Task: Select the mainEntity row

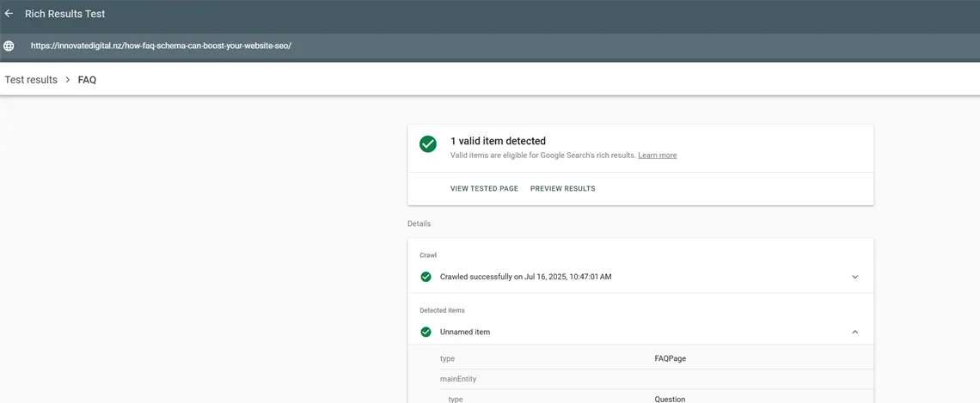Action: pos(640,379)
